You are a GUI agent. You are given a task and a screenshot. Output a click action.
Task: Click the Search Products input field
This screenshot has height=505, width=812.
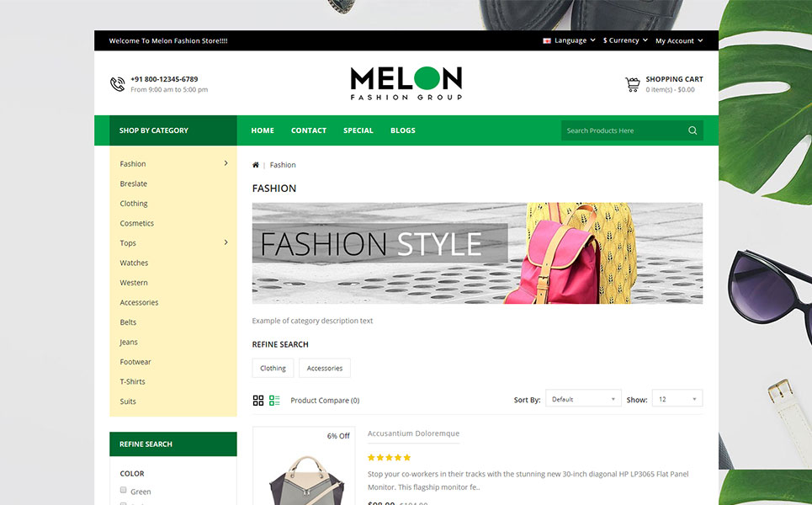coord(623,130)
